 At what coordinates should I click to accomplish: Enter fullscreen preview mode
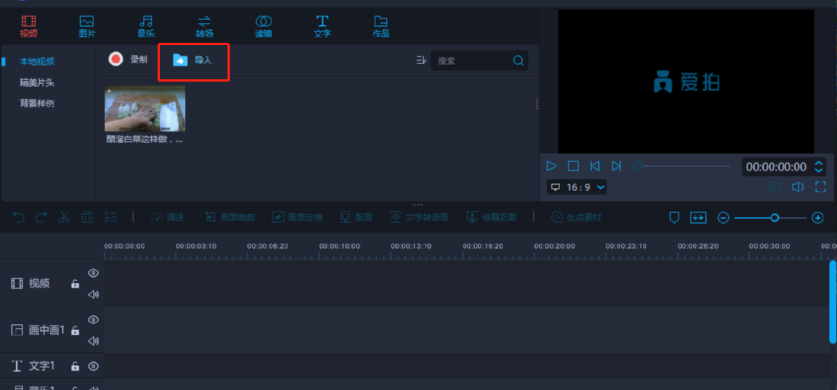point(820,187)
